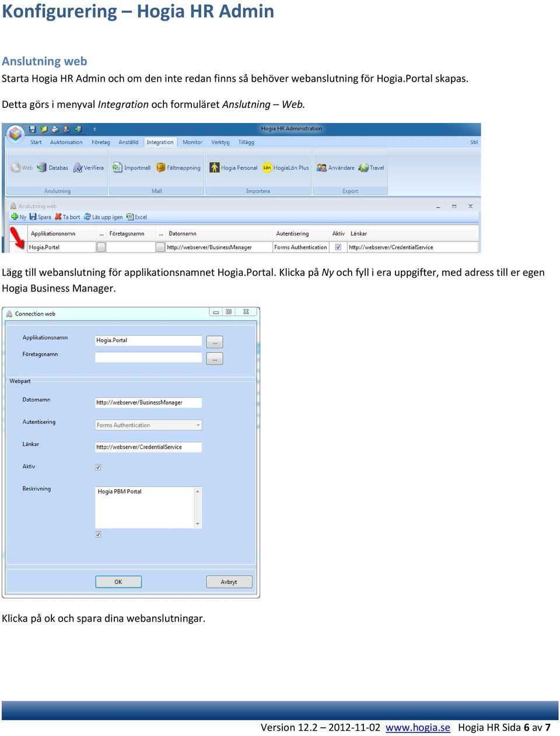Screen dimensions: 560x736
Task: Click the lookup button in Applikationsnamn grid cell
Action: tap(101, 247)
